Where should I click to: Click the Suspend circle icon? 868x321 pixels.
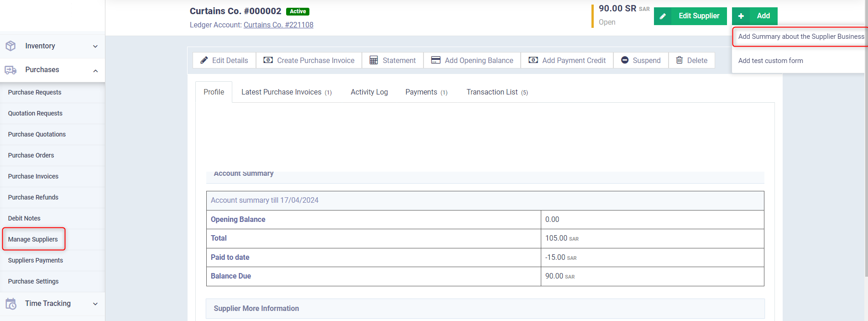[625, 60]
